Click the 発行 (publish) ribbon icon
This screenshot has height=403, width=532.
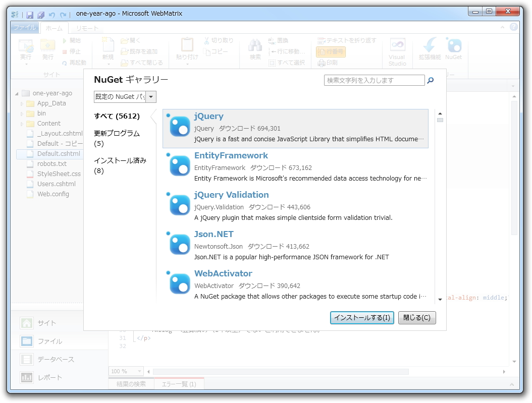click(x=48, y=50)
